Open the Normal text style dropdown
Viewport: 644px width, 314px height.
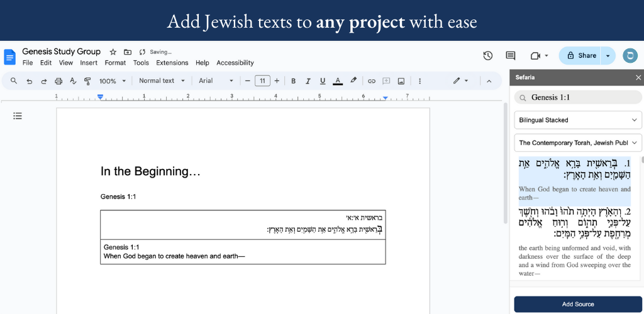coord(162,81)
